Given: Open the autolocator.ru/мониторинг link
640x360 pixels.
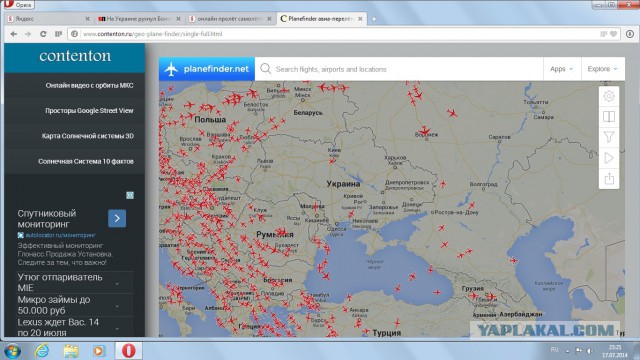Looking at the screenshot, I should [60, 235].
